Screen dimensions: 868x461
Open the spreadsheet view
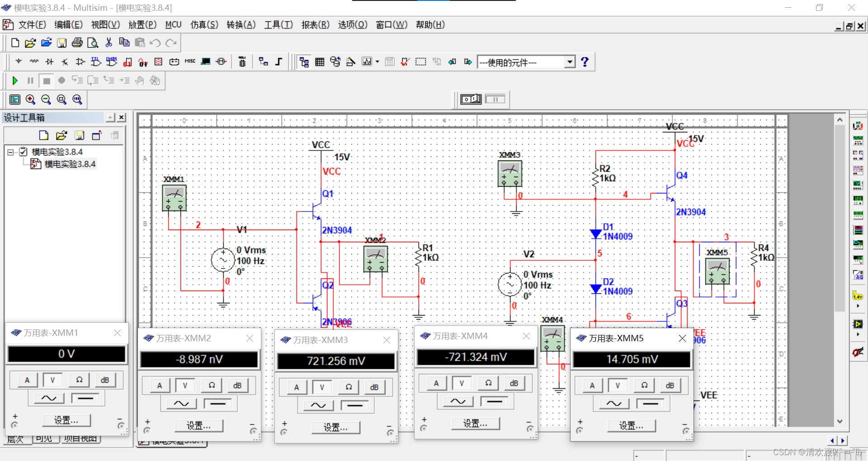point(320,62)
